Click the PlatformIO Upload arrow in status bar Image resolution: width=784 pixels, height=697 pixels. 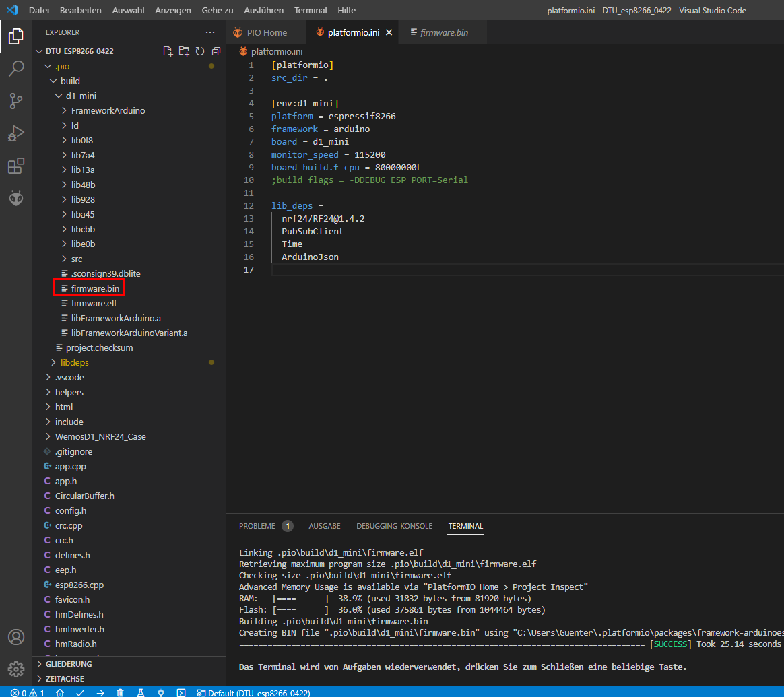click(x=100, y=692)
